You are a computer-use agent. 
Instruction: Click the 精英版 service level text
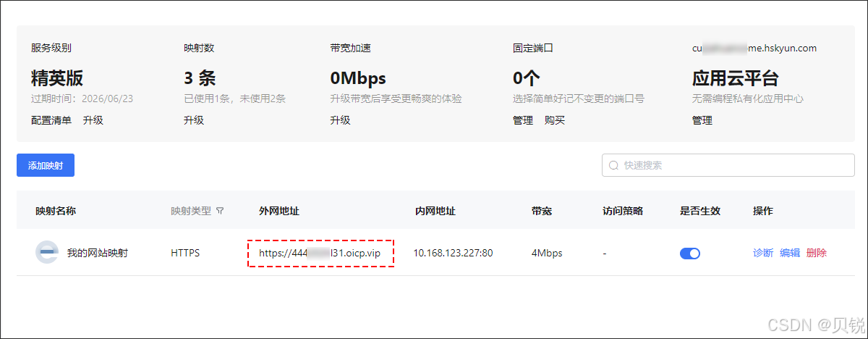[x=57, y=78]
